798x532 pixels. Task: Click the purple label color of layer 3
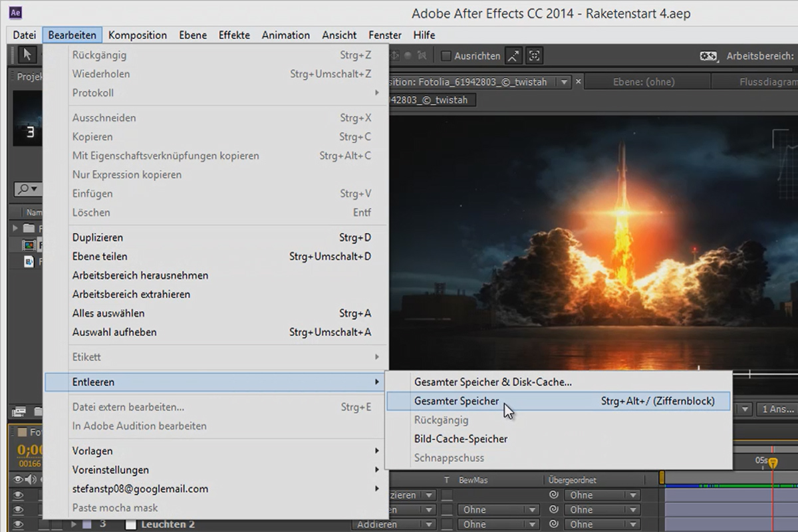pos(86,525)
